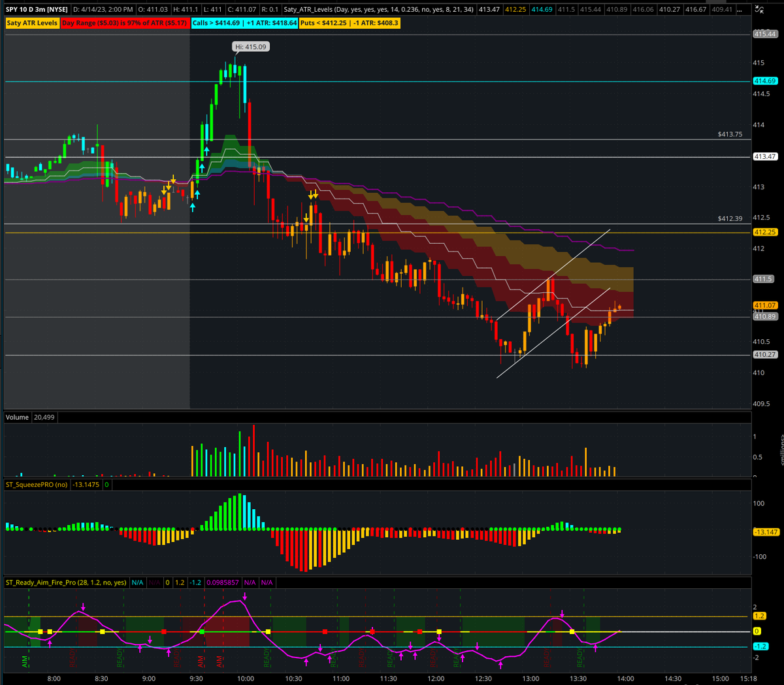Click the close price C: 411.07 in header

click(x=242, y=10)
